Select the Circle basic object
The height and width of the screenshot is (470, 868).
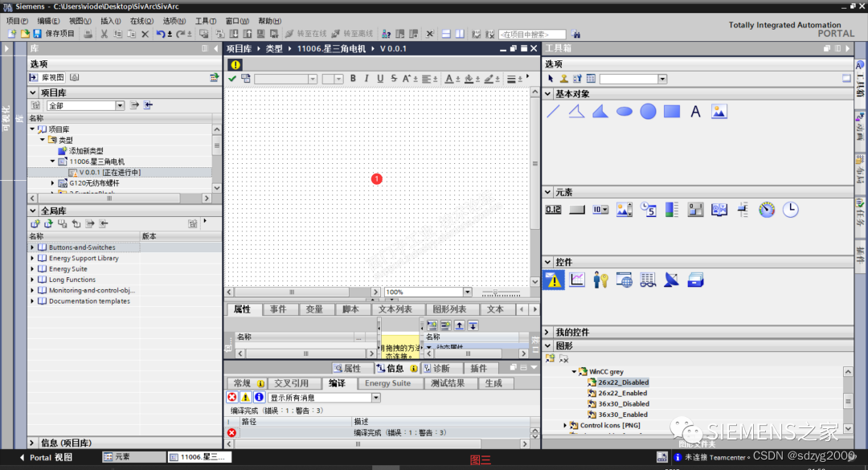tap(649, 111)
